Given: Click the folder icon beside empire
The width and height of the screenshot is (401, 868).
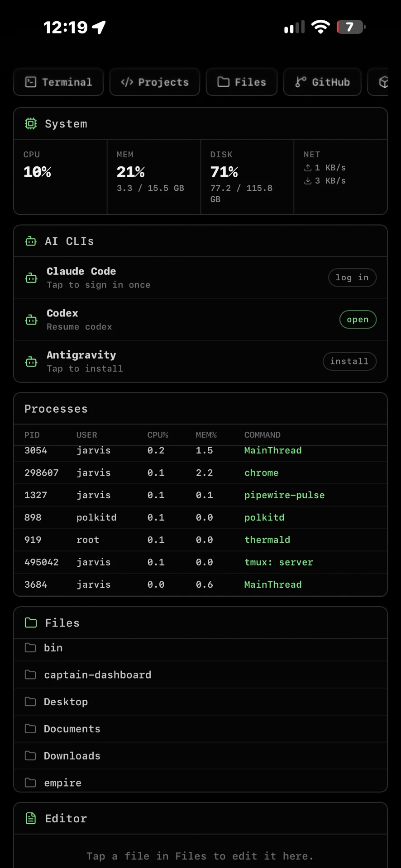Looking at the screenshot, I should click(x=30, y=783).
